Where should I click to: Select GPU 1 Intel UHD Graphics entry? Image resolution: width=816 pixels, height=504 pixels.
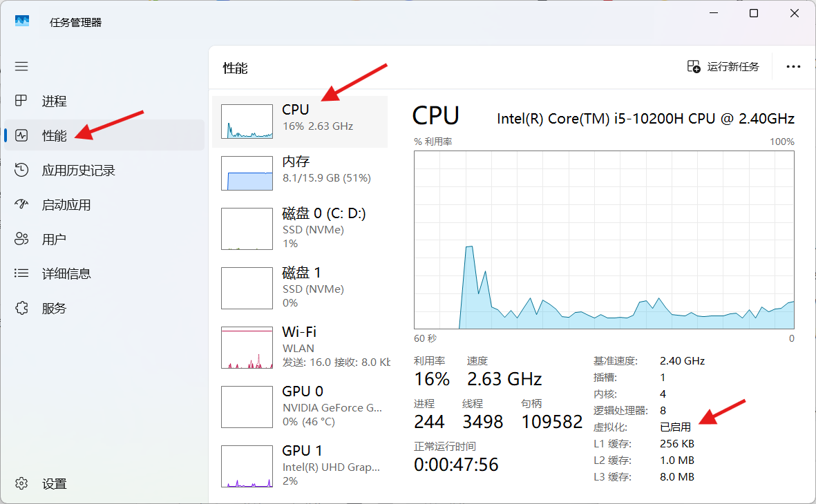[300, 466]
